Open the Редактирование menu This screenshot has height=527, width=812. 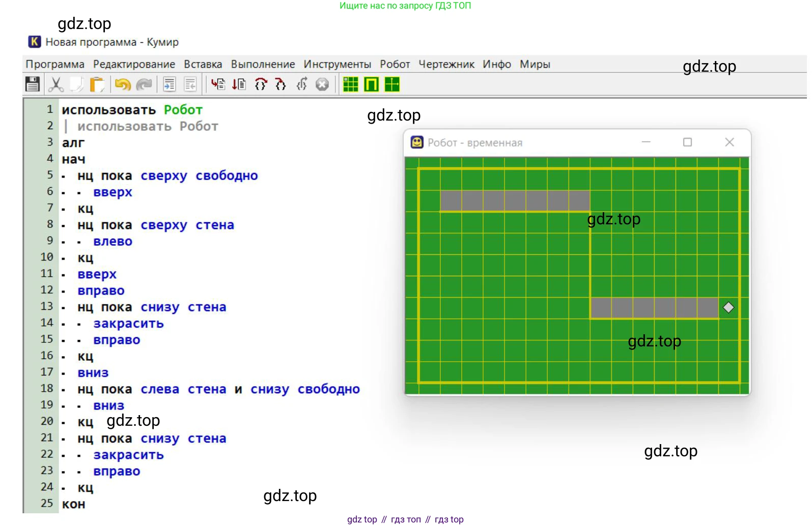134,65
